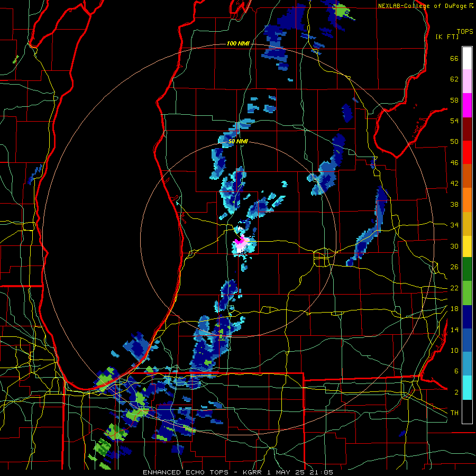The image size is (476, 476).
Task: Click the 'ENHANCED ECHO TOPS' caption text
Action: click(x=186, y=472)
